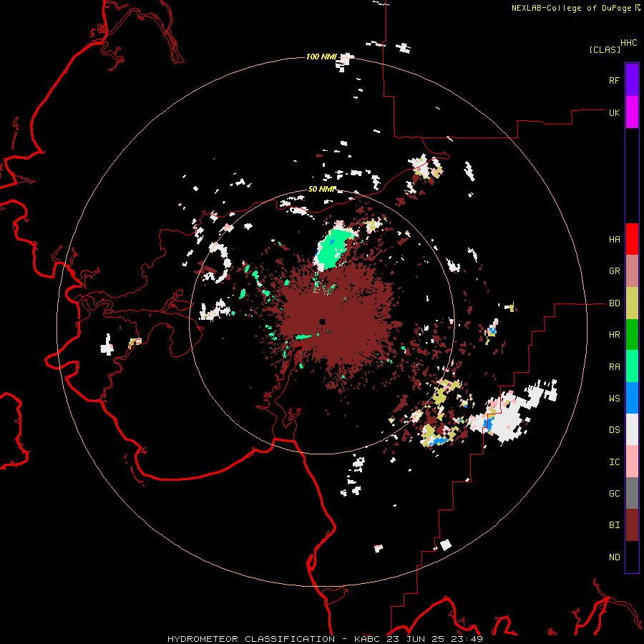Screen dimensions: 644x644
Task: Select the GC gray legend swatch
Action: point(632,493)
